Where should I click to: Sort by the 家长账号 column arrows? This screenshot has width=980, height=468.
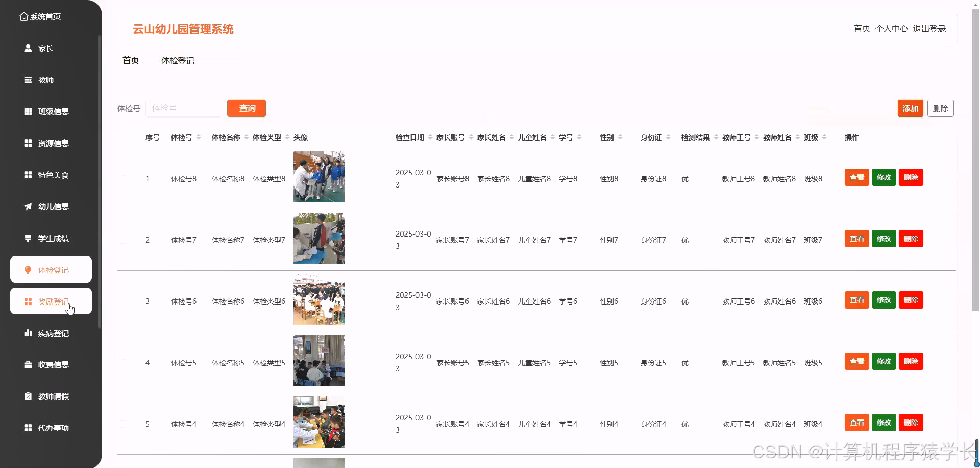click(x=471, y=137)
